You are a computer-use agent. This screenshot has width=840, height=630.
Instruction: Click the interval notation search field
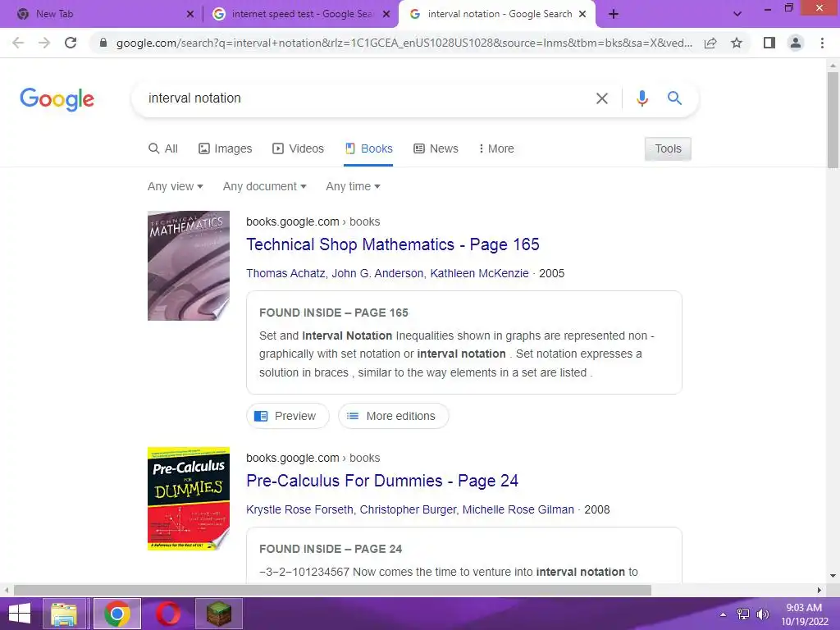(364, 98)
